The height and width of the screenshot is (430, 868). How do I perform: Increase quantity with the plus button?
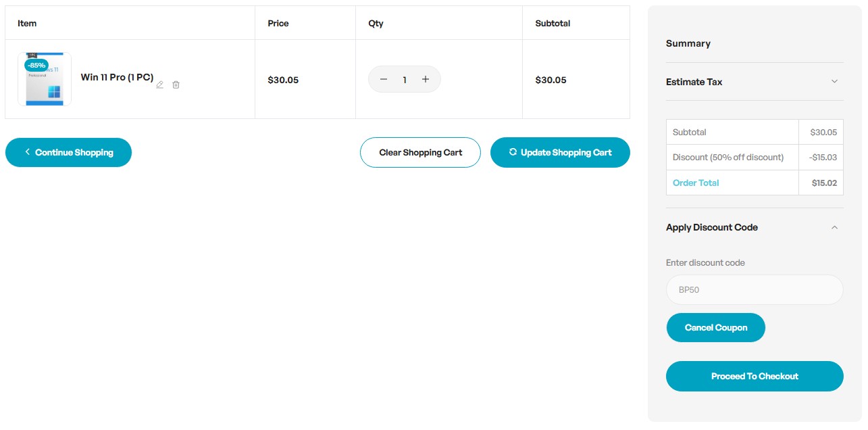(x=426, y=80)
